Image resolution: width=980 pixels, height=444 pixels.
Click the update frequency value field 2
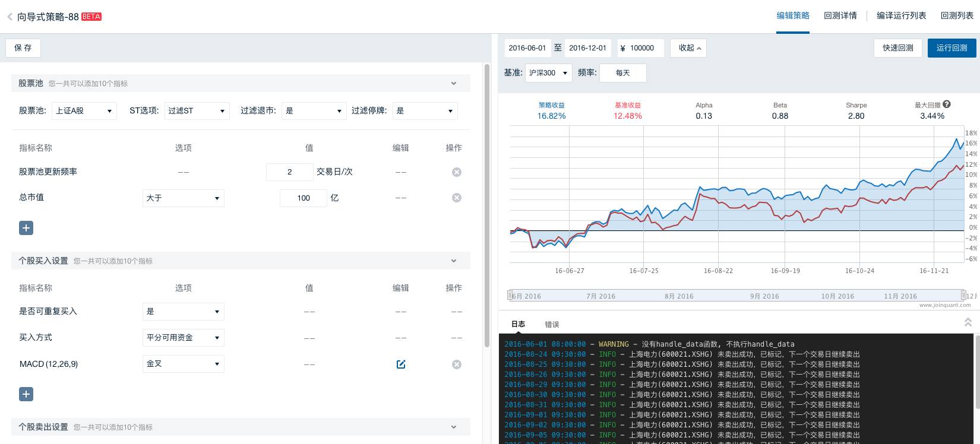click(x=290, y=172)
